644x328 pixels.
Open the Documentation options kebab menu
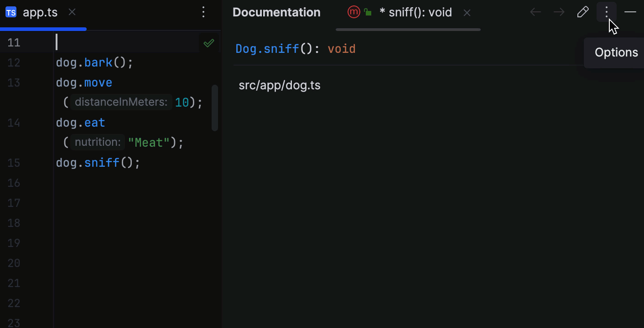[606, 12]
